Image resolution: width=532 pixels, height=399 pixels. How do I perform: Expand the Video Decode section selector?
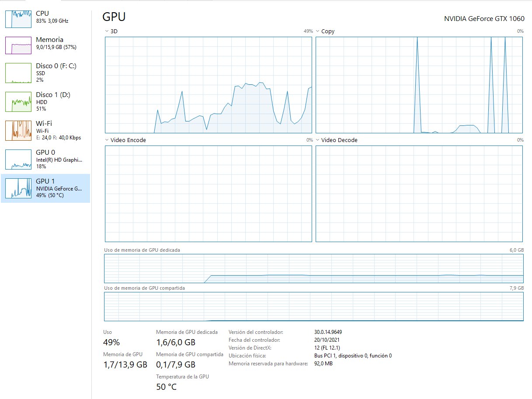[317, 140]
